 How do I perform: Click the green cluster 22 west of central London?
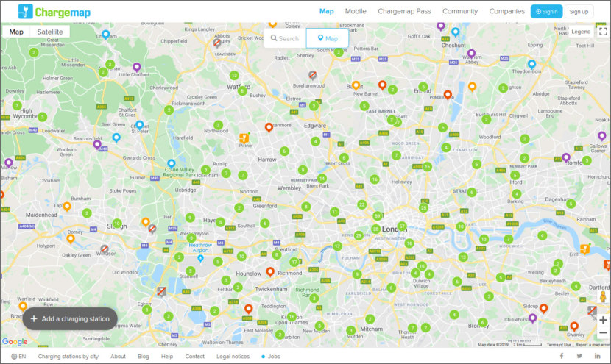tap(361, 204)
